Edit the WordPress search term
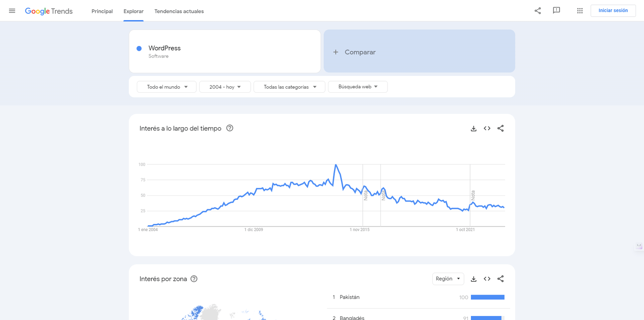This screenshot has width=644, height=320. coord(225,51)
